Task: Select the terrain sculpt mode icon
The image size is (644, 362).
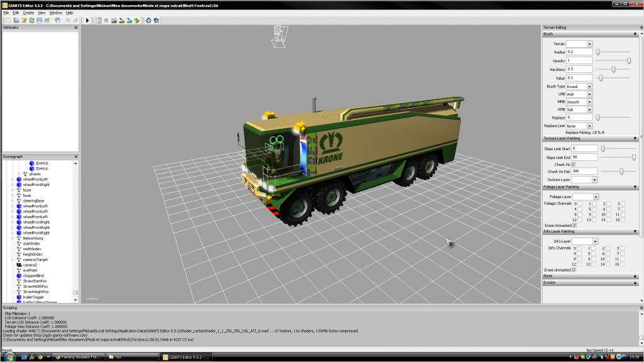Action: point(114,21)
